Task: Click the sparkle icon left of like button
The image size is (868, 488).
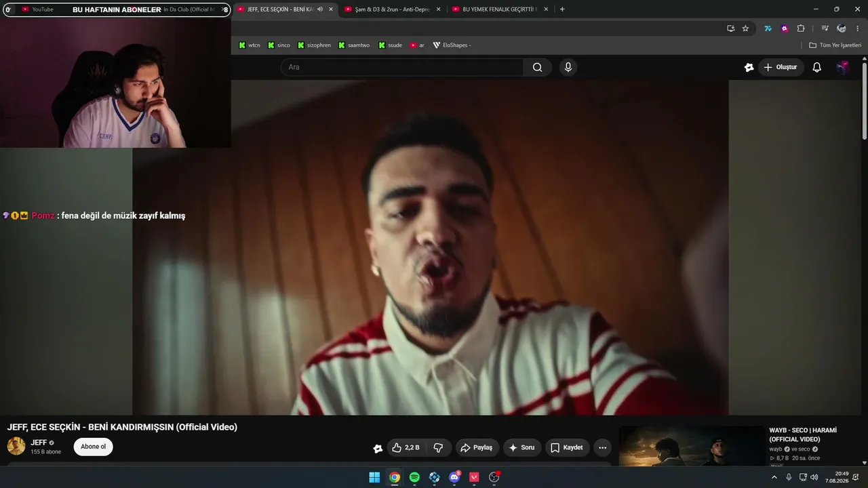Action: pyautogui.click(x=378, y=448)
